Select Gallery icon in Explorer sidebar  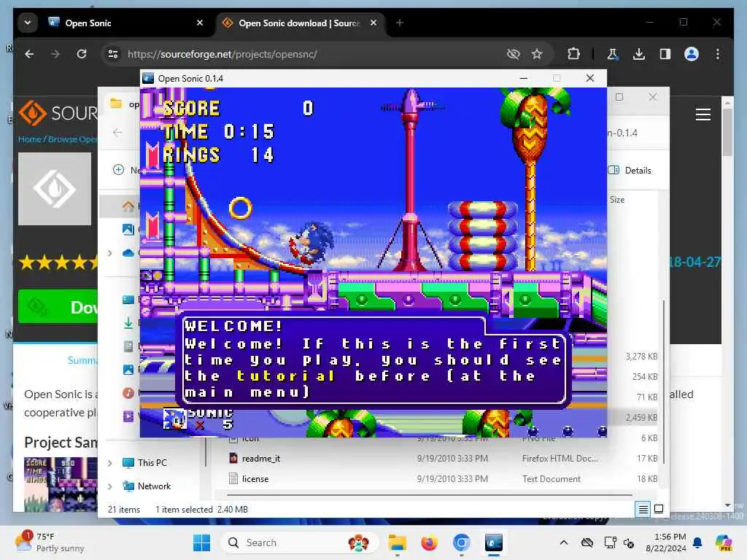pos(128,229)
